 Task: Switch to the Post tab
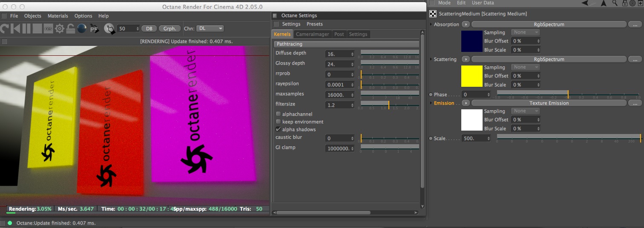[339, 34]
